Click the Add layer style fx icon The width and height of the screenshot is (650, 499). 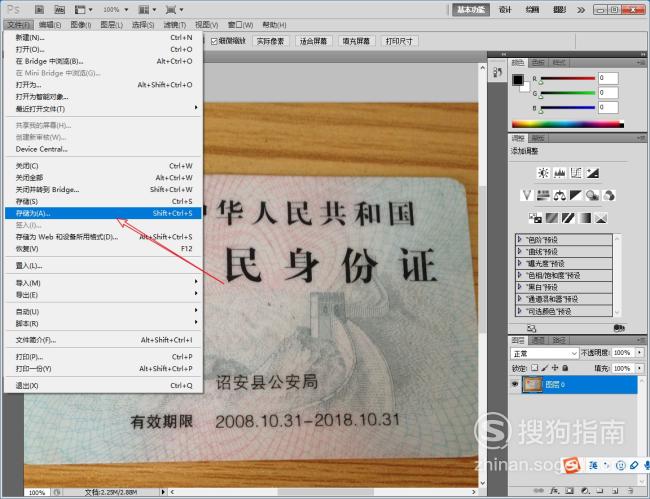pyautogui.click(x=555, y=491)
